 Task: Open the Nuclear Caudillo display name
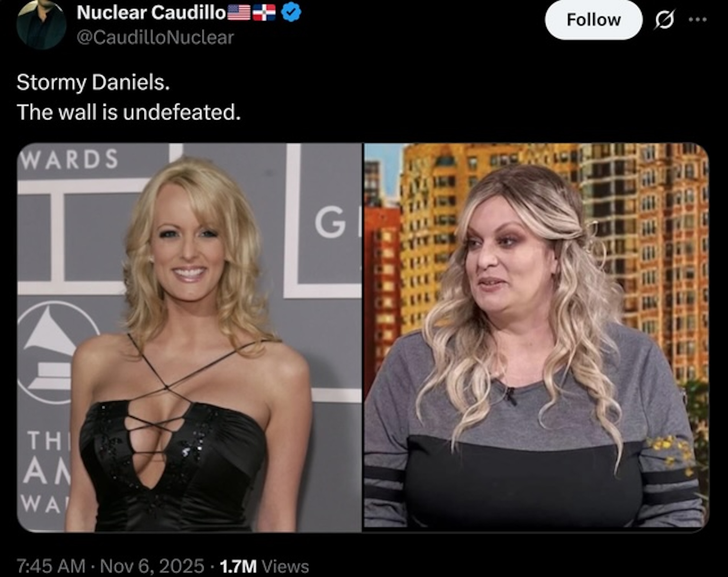click(x=151, y=13)
